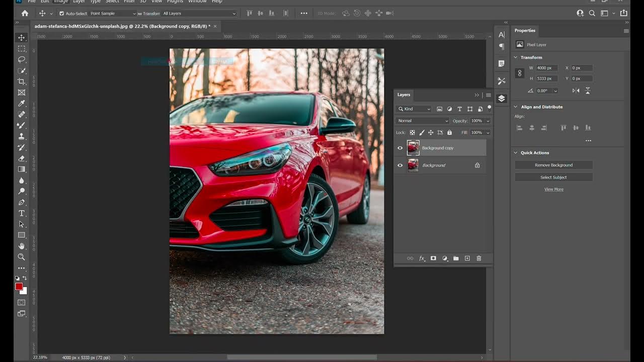Click the Background copy layer thumbnail
644x362 pixels.
[413, 148]
